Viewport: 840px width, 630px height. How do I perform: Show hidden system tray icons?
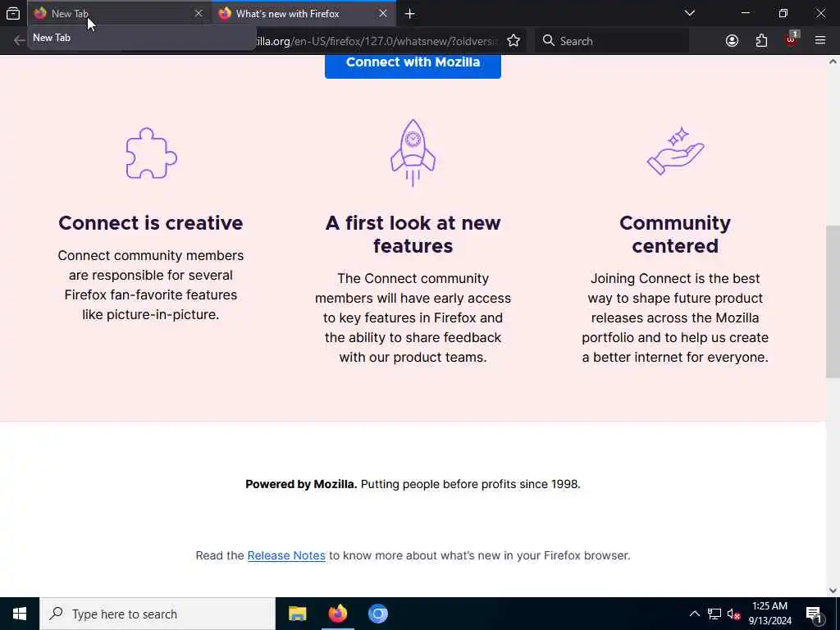pos(694,614)
